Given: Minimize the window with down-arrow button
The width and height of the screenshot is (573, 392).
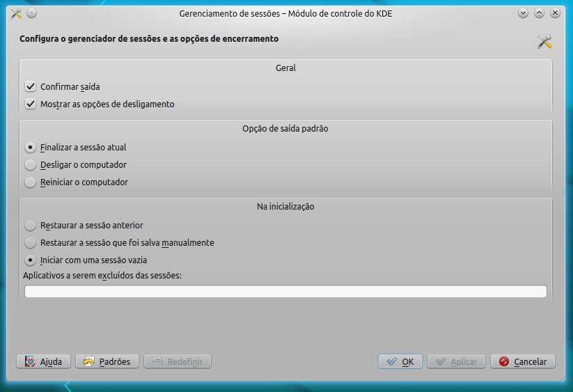Looking at the screenshot, I should (523, 13).
